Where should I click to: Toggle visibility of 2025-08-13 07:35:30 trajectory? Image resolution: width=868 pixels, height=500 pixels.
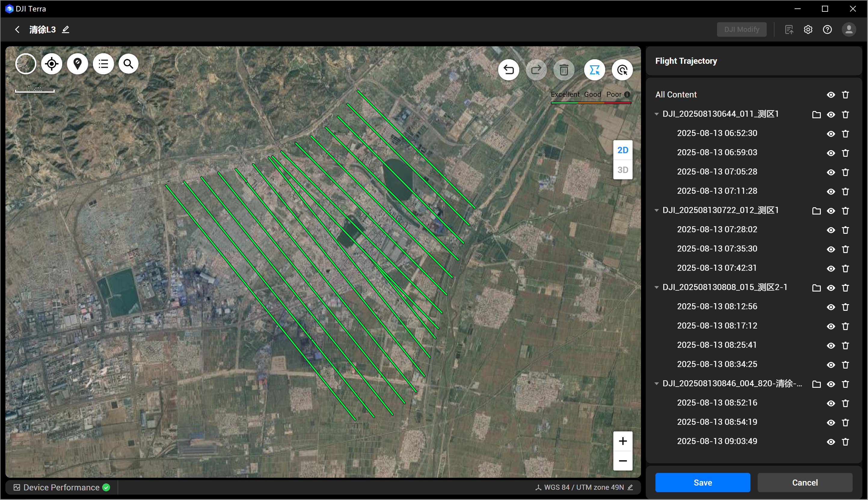point(831,249)
